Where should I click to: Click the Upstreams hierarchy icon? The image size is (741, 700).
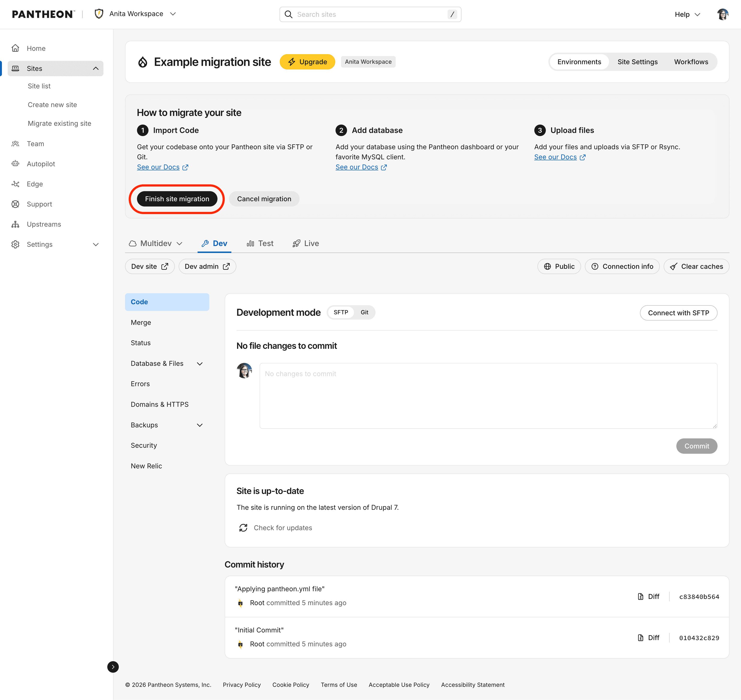point(15,224)
